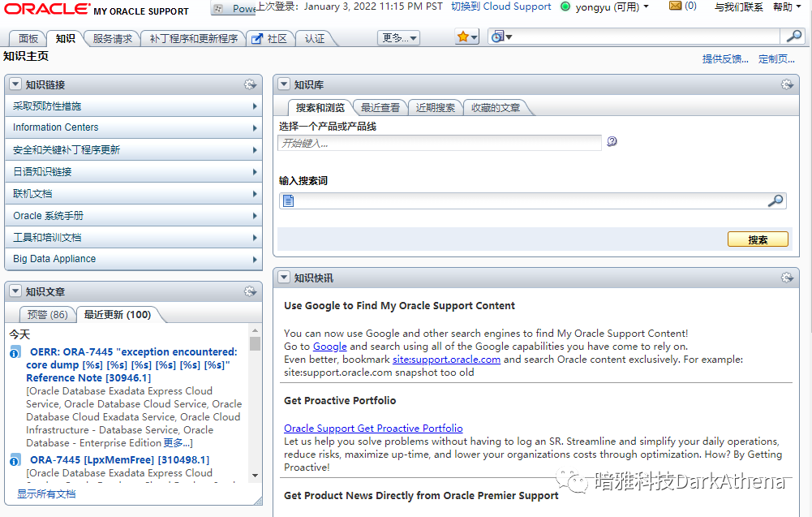Open ORA-7445 [LpxMemFree] article
The width and height of the screenshot is (812, 517).
pos(119,460)
